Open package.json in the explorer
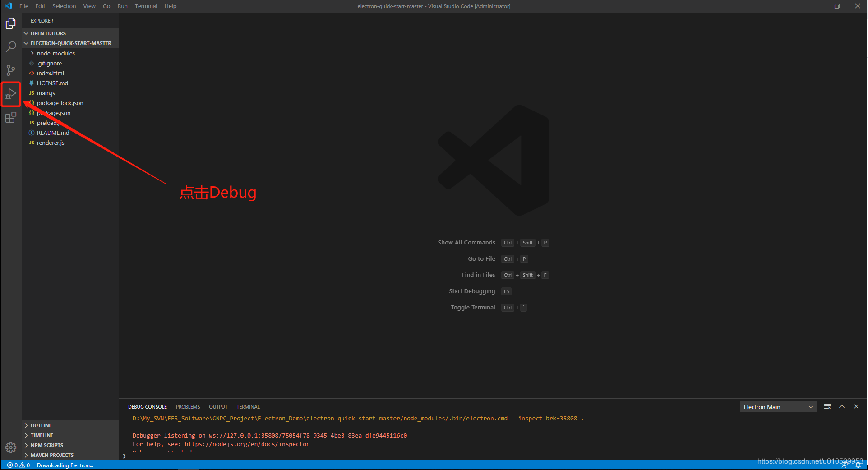Viewport: 868px width, 470px height. click(x=70, y=113)
